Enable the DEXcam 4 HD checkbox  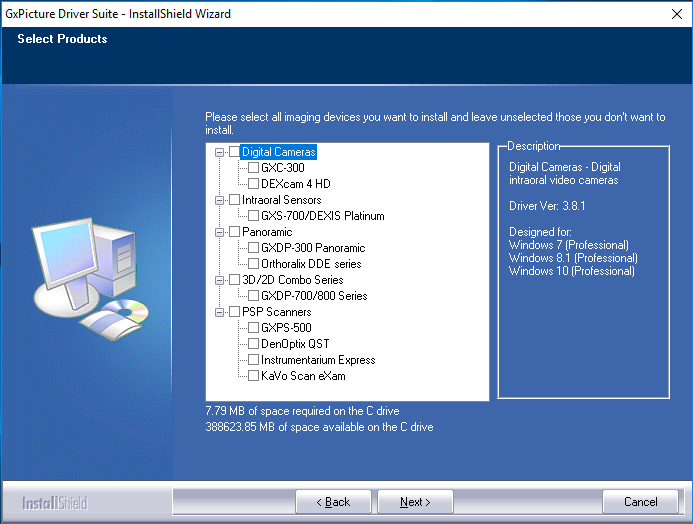click(x=253, y=184)
